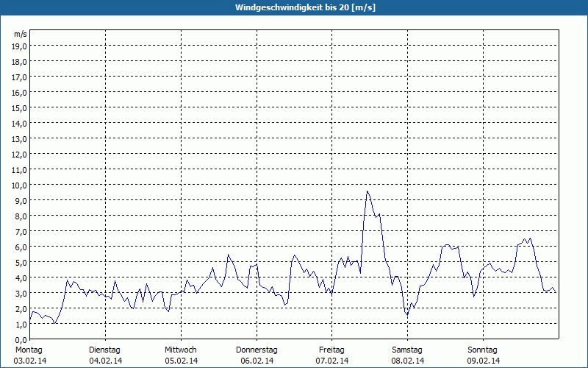Select the 6,0 y-axis label

tap(21, 247)
